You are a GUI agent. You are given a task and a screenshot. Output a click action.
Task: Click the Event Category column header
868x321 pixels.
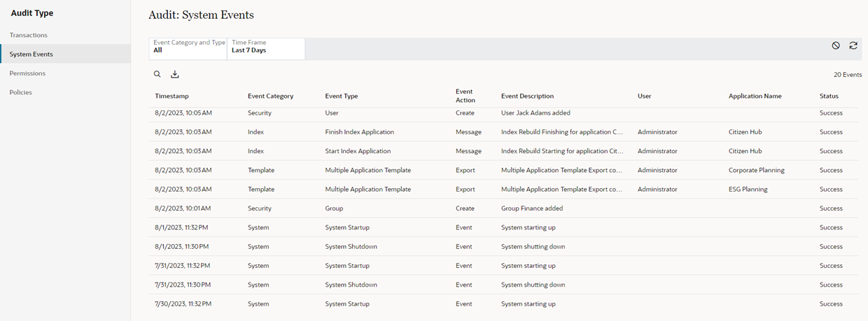[x=270, y=96]
